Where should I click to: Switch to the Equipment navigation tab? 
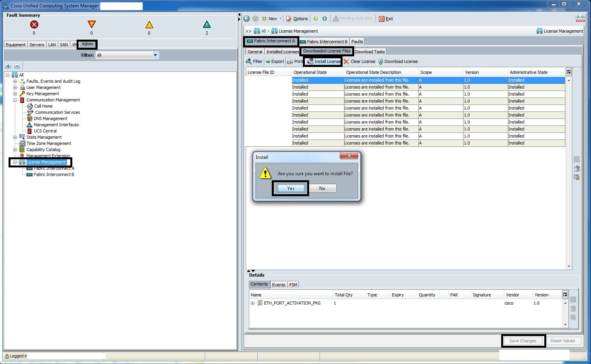pos(16,45)
